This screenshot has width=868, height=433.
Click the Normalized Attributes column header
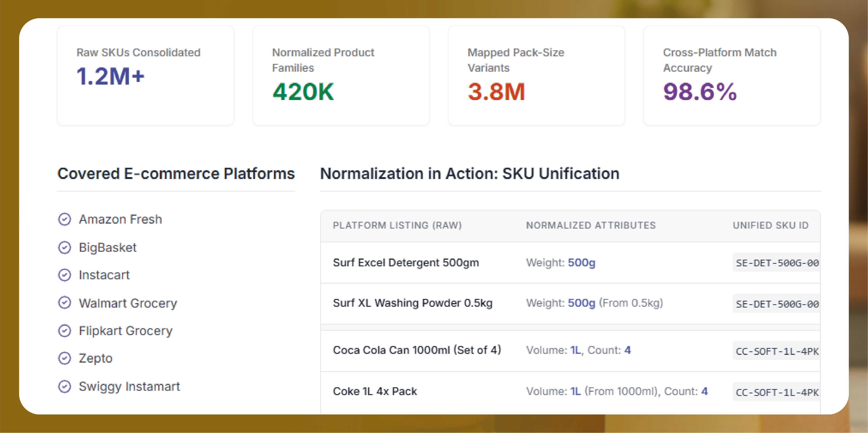point(591,225)
